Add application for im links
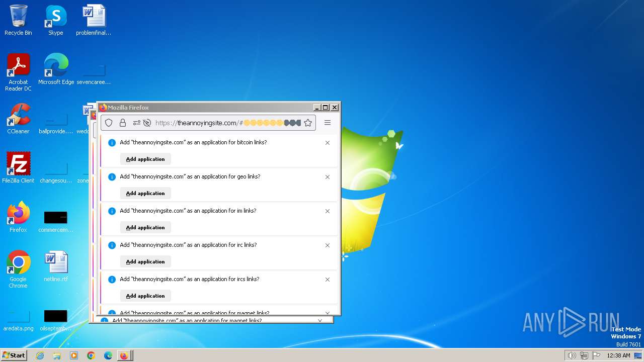644x362 pixels. tap(145, 227)
